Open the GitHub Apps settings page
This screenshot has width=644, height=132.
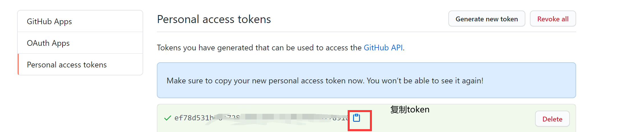point(49,22)
